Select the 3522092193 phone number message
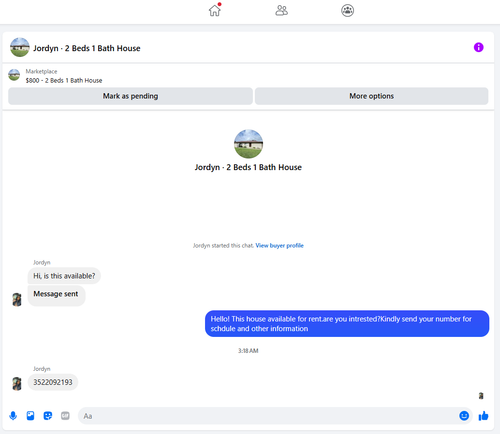The image size is (500, 434). pyautogui.click(x=53, y=382)
